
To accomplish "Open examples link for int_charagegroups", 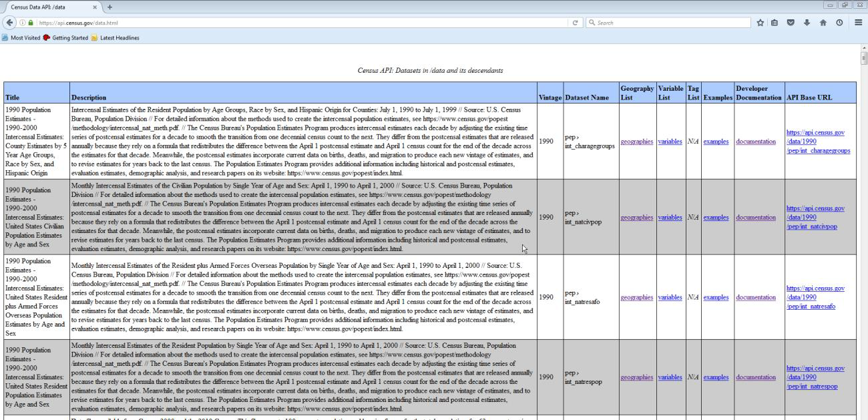I will [716, 142].
